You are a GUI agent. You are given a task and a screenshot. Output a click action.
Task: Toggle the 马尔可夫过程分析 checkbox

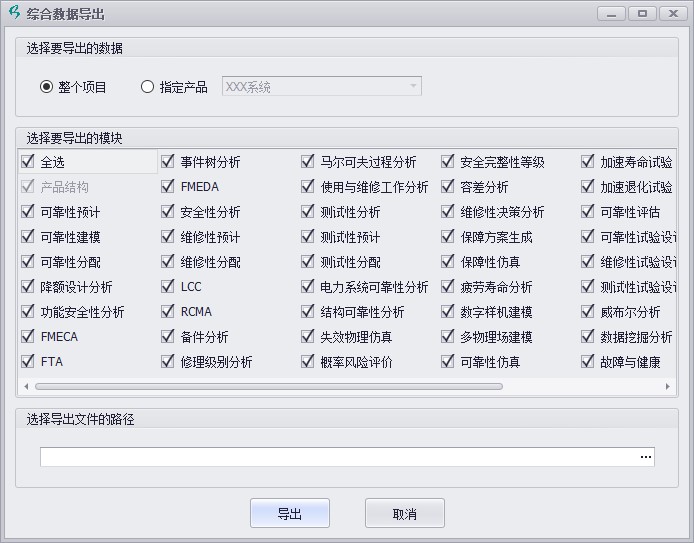click(x=307, y=162)
